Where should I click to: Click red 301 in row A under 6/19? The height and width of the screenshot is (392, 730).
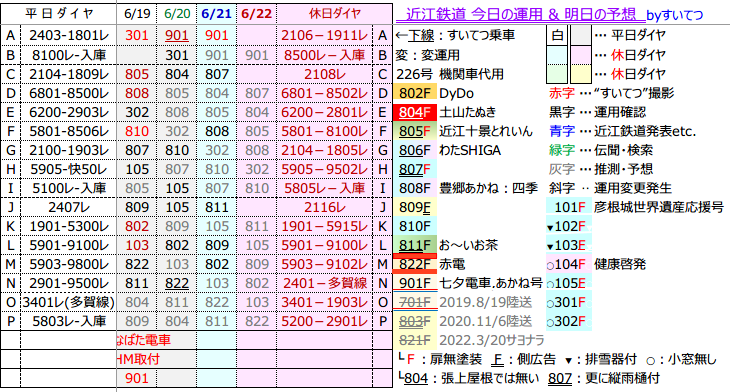click(x=137, y=35)
